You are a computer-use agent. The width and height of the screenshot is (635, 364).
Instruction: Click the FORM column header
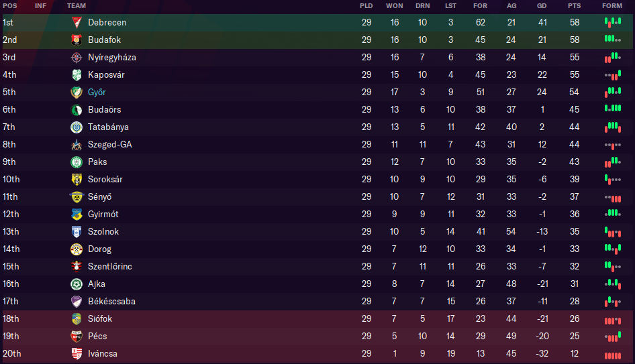point(612,5)
